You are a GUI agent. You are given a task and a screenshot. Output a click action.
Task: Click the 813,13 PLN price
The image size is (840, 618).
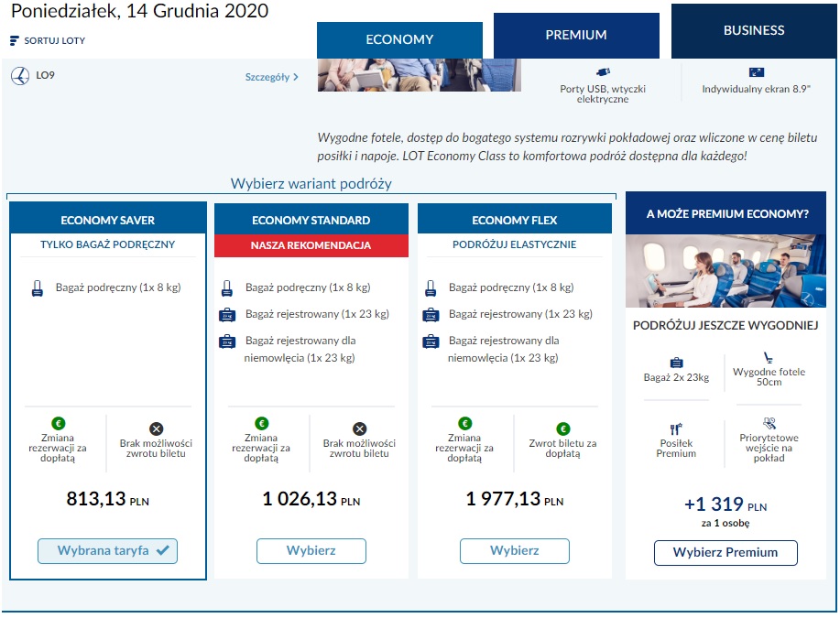coord(108,499)
